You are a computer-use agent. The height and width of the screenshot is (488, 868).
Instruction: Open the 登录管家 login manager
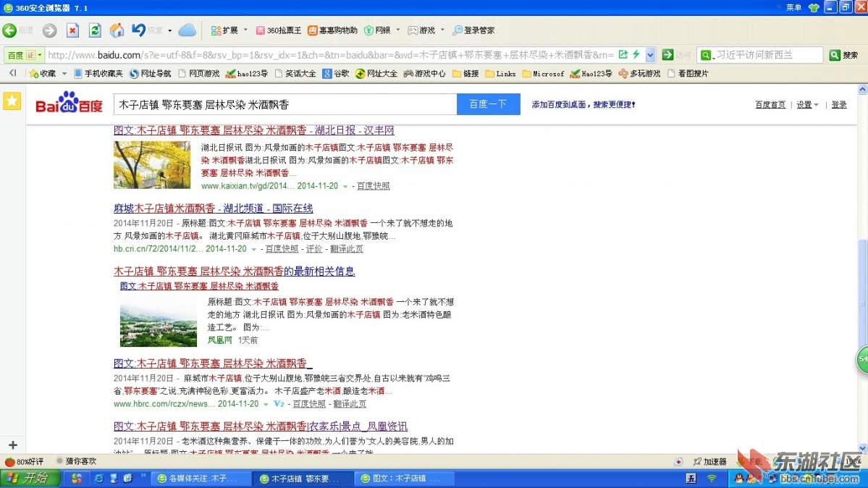[x=474, y=30]
